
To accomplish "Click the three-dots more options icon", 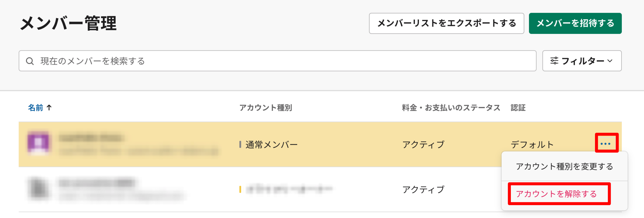I will pos(606,143).
